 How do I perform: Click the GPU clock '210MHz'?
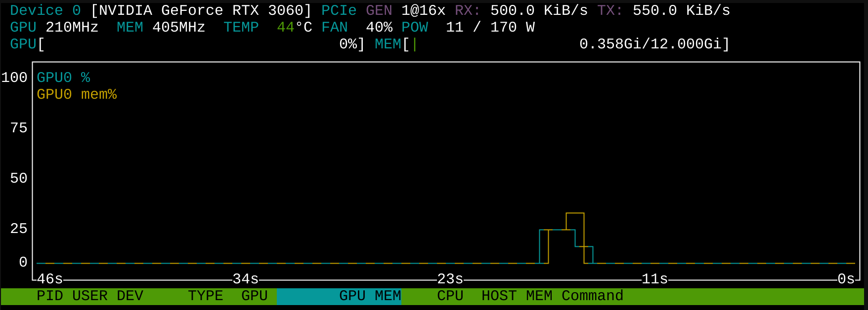pyautogui.click(x=72, y=27)
